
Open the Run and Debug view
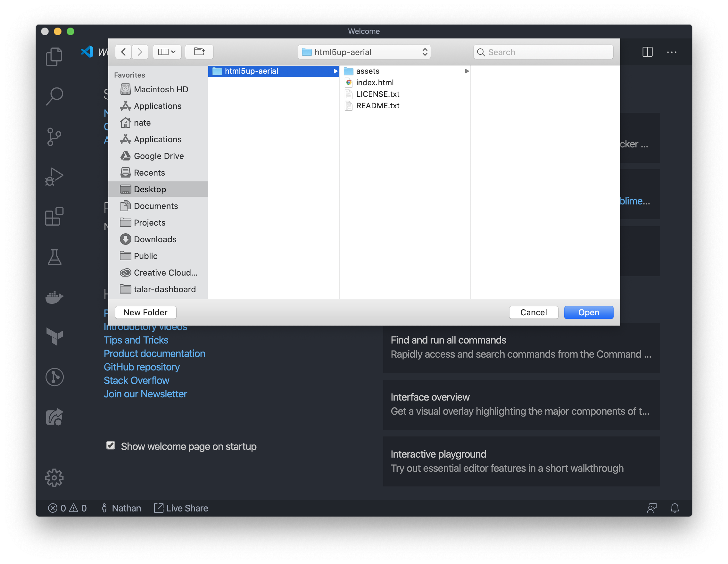tap(54, 177)
